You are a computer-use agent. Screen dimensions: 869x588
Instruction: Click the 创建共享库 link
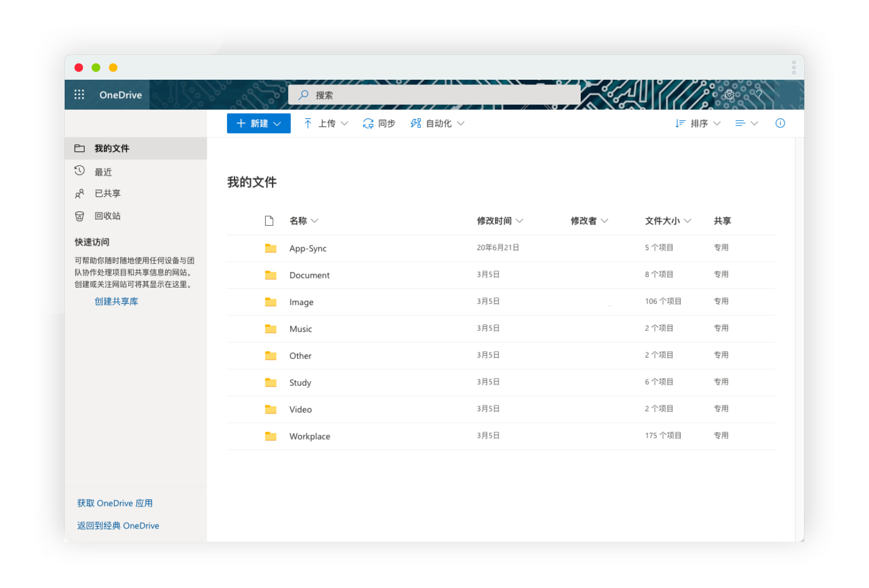[x=116, y=301]
